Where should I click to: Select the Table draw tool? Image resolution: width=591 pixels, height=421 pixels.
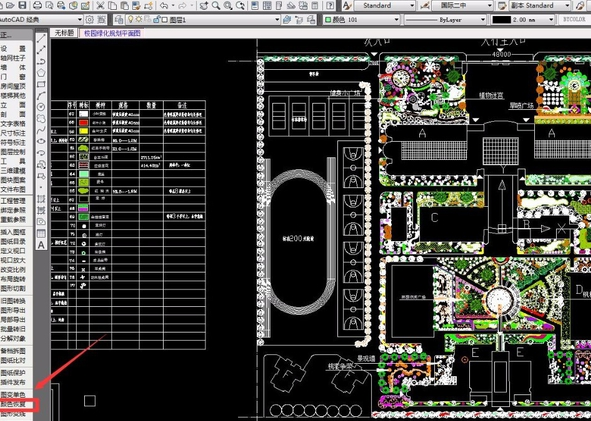coord(41,234)
